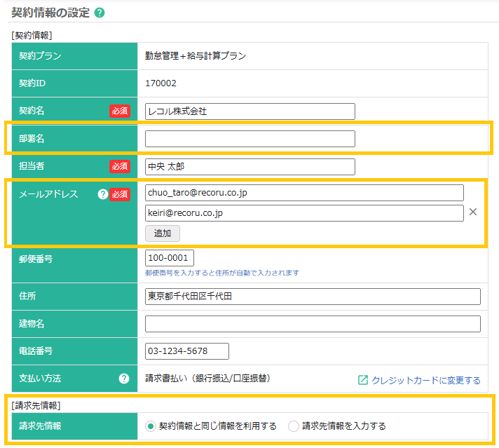Click hint text 郵便番号を入力すると住所が自動で入力されます
The image size is (499, 448).
tap(222, 273)
